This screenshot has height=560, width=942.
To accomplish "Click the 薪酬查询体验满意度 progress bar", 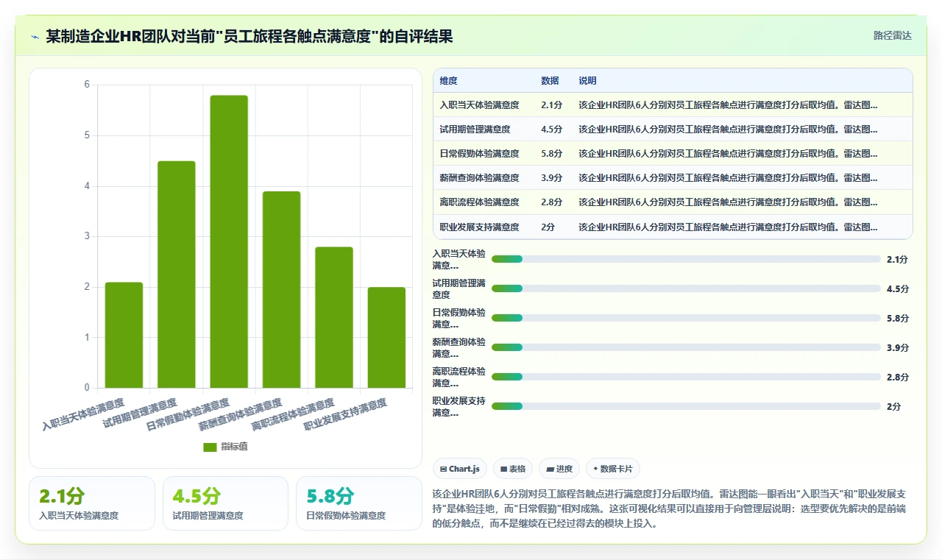I will pos(686,347).
